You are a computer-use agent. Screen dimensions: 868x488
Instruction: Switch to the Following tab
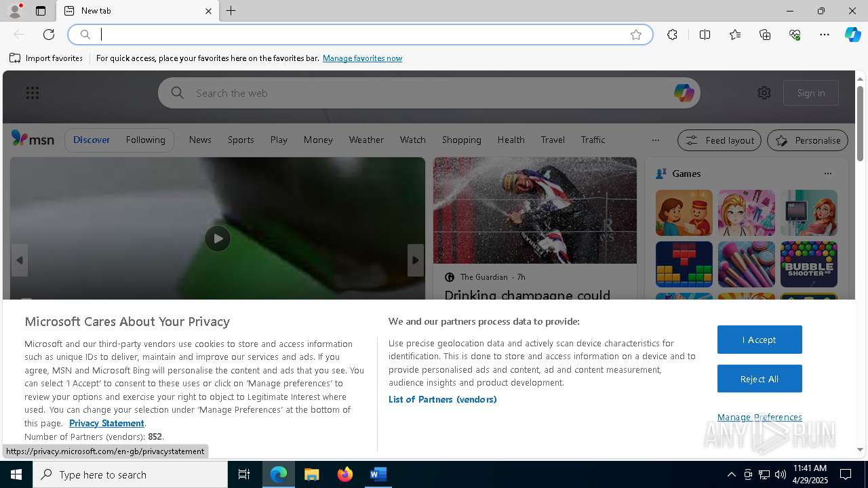[x=145, y=140]
